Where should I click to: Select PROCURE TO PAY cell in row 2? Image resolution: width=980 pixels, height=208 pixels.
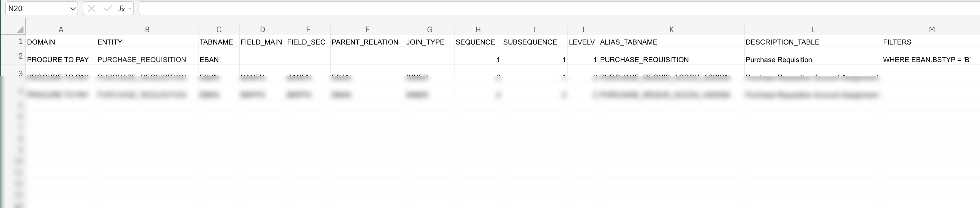click(58, 59)
